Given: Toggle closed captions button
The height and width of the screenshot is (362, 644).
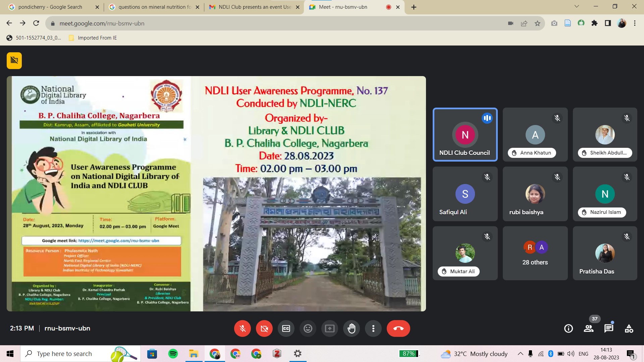Looking at the screenshot, I should (286, 328).
